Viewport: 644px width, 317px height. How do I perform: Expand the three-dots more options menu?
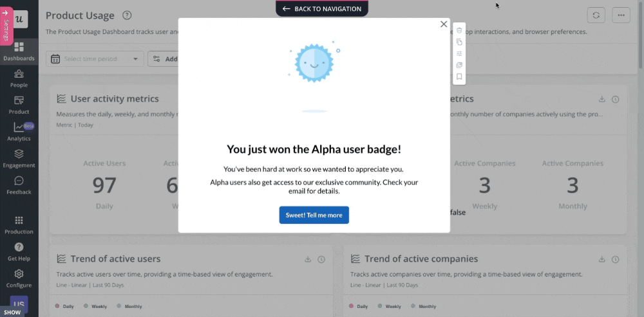pos(621,15)
